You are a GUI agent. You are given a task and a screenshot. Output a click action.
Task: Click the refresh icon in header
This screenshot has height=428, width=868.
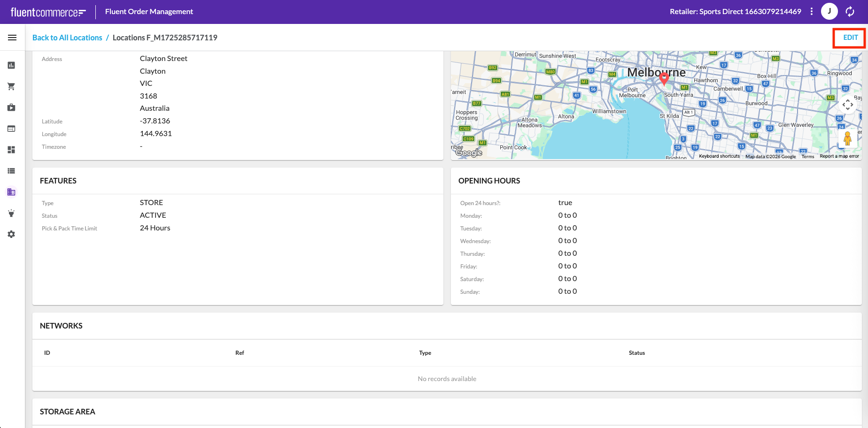(x=850, y=11)
